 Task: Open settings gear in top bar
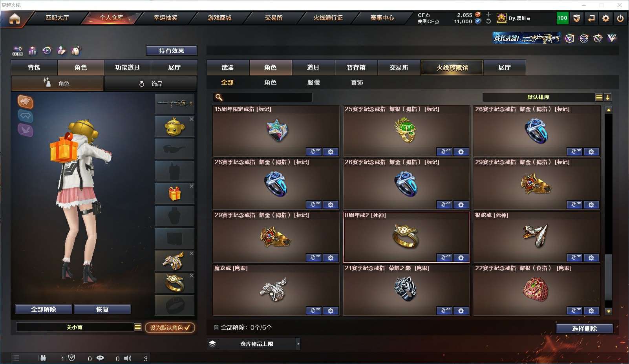[606, 18]
